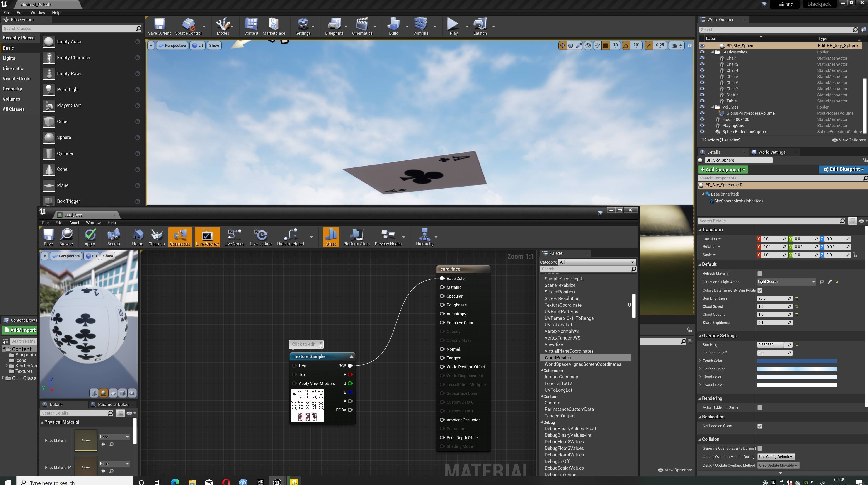
Task: Open Update Overlaps Method During dropdown
Action: [776, 457]
